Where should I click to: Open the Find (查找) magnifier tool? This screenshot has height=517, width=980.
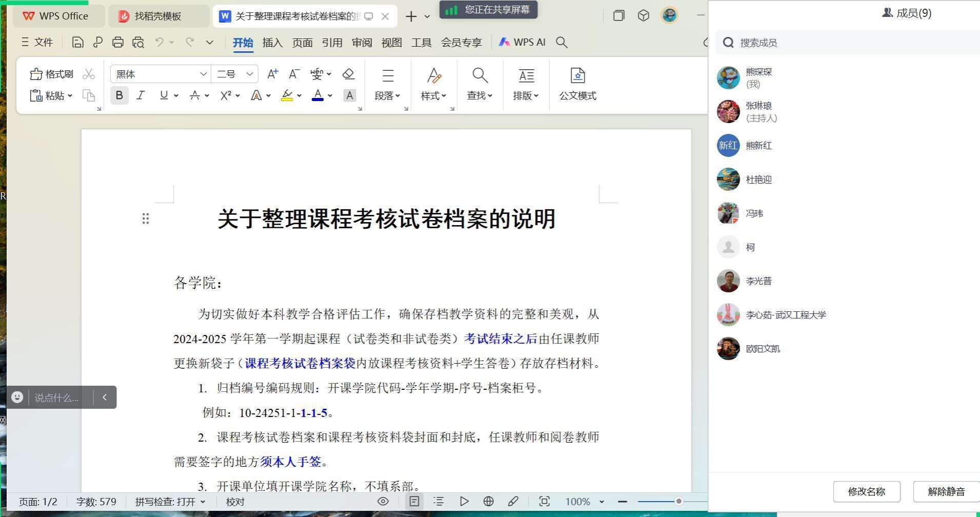click(480, 76)
